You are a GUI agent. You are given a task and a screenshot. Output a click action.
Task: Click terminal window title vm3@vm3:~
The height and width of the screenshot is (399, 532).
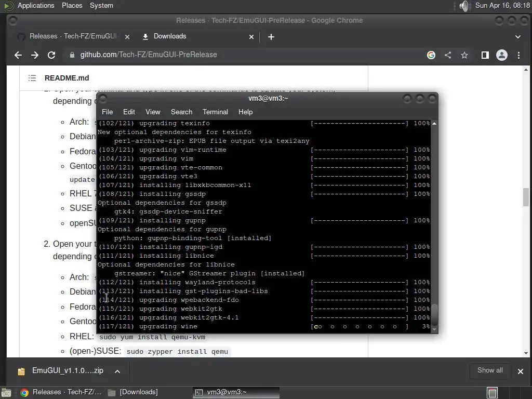[268, 98]
